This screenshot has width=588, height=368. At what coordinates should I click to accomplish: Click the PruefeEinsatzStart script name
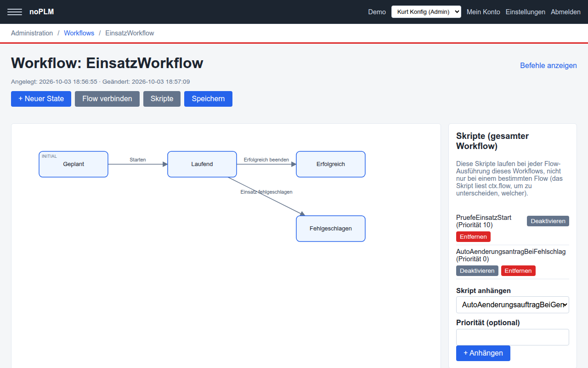[484, 218]
